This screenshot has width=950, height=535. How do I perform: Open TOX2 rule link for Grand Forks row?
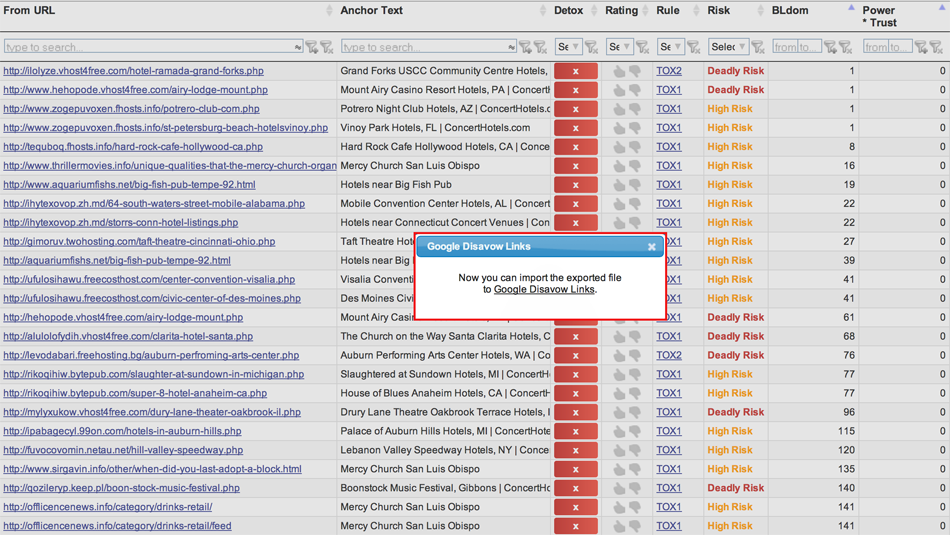point(669,71)
